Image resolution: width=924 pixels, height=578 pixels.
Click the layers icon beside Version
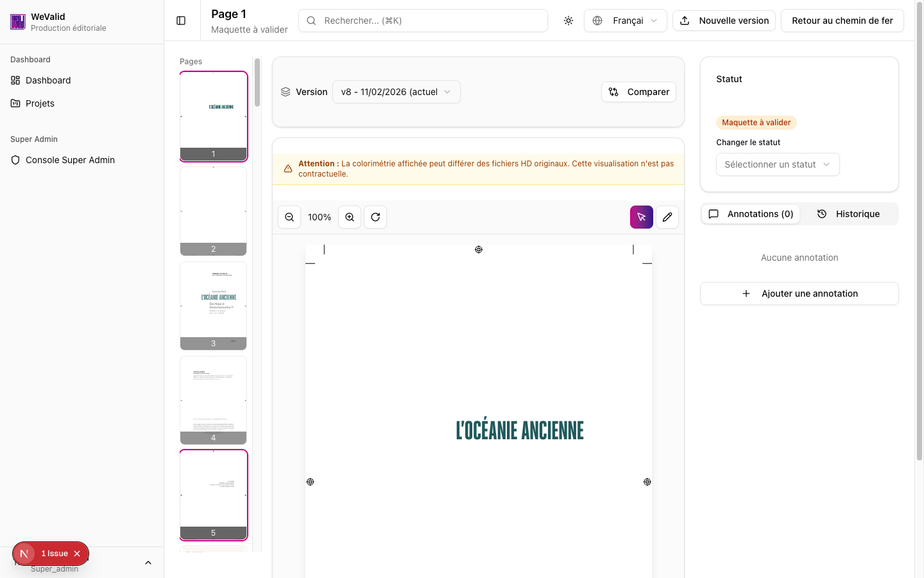(x=285, y=92)
